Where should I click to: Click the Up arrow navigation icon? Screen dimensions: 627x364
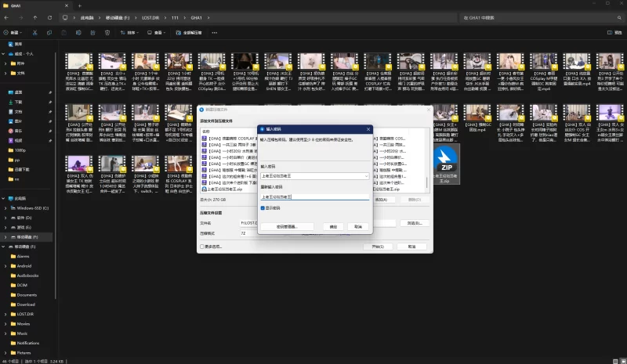[x=35, y=16]
